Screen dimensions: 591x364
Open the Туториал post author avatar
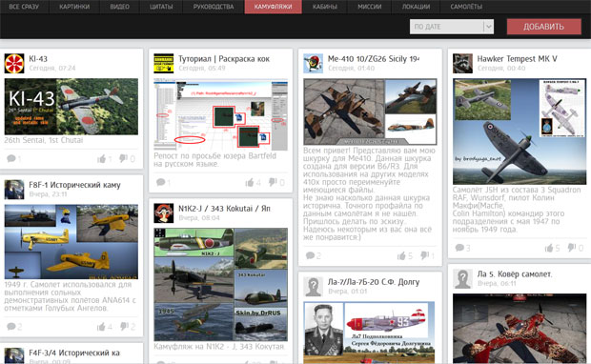pyautogui.click(x=164, y=63)
